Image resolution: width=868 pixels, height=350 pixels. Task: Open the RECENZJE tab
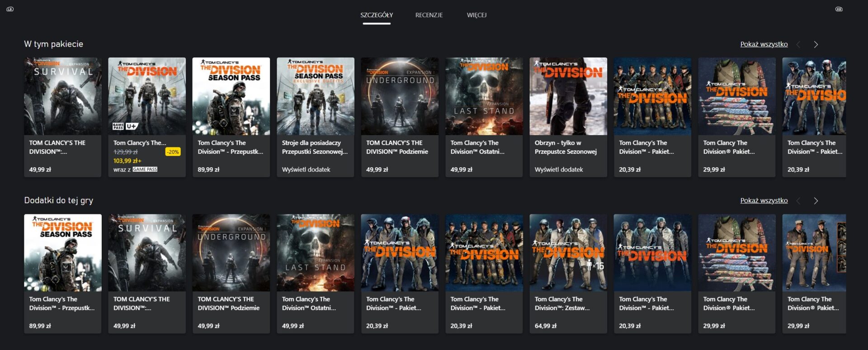tap(429, 15)
